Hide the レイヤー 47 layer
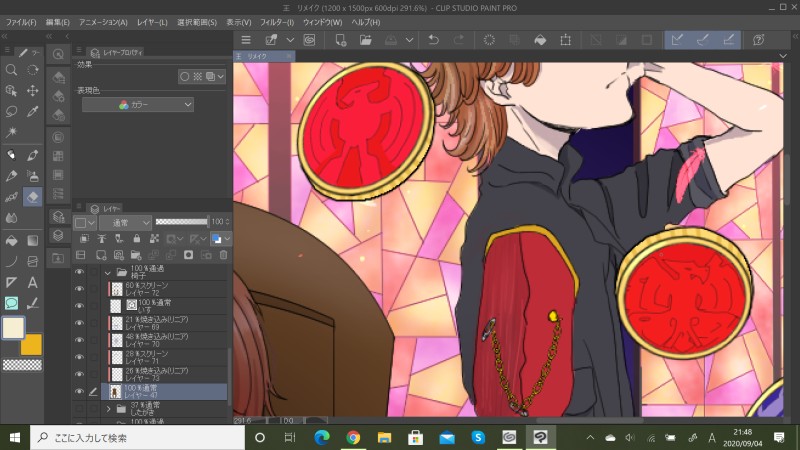Image resolution: width=800 pixels, height=450 pixels. coord(79,391)
